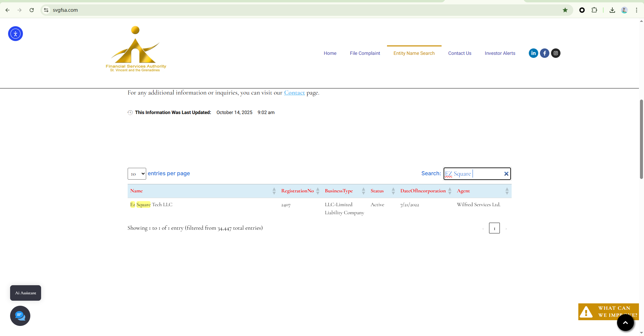The height and width of the screenshot is (336, 644).
Task: Click the Ai Assistant button
Action: (26, 293)
